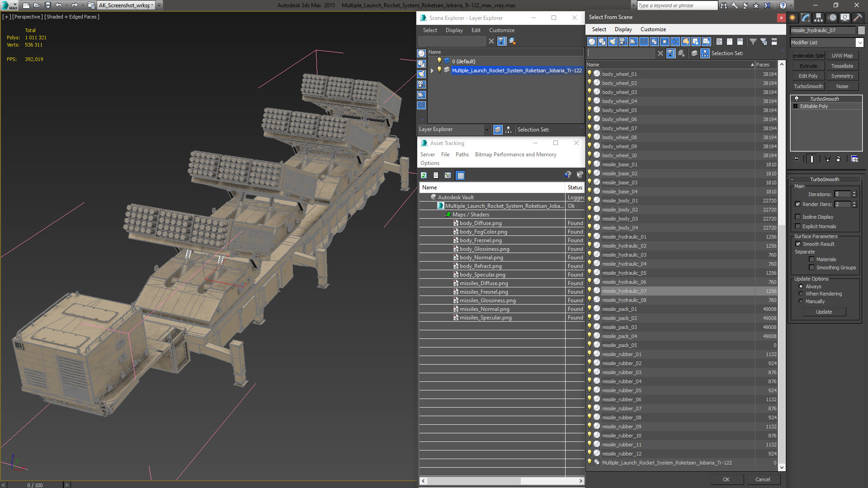The height and width of the screenshot is (488, 868).
Task: Toggle Display Space Warps filter in Select From Scene
Action: 644,42
